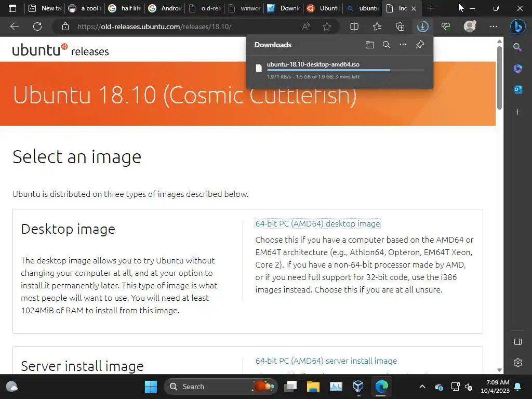
Task: Activate the Read aloud icon
Action: click(306, 26)
